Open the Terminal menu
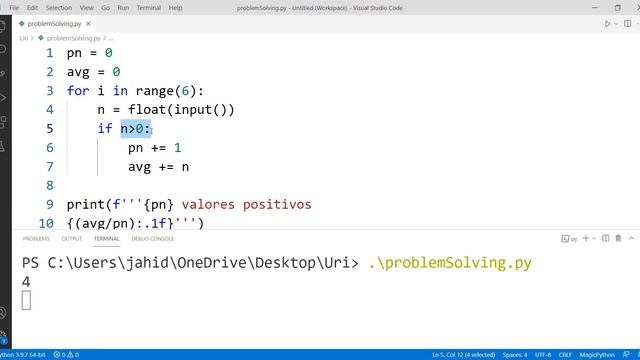 (x=149, y=8)
